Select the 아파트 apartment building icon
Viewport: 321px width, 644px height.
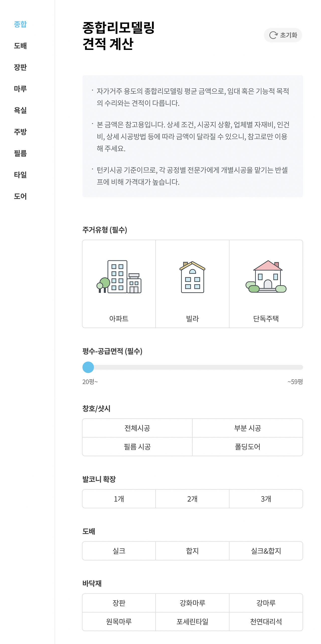(119, 277)
